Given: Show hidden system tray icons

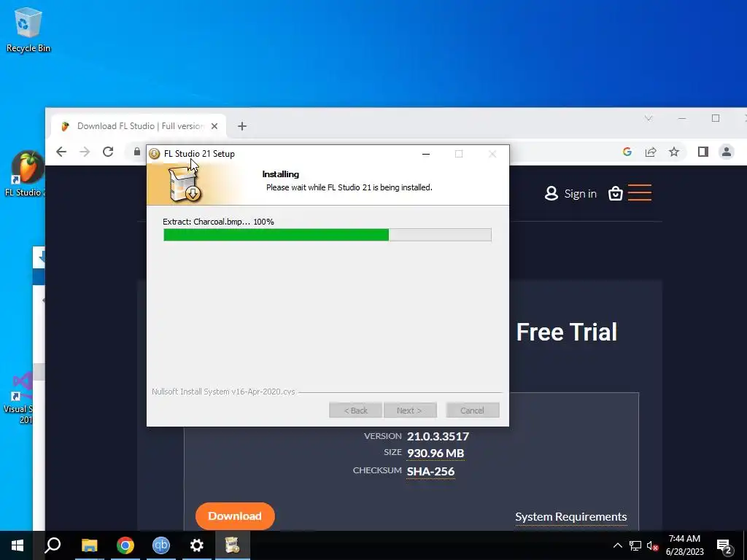Looking at the screenshot, I should pos(617,545).
